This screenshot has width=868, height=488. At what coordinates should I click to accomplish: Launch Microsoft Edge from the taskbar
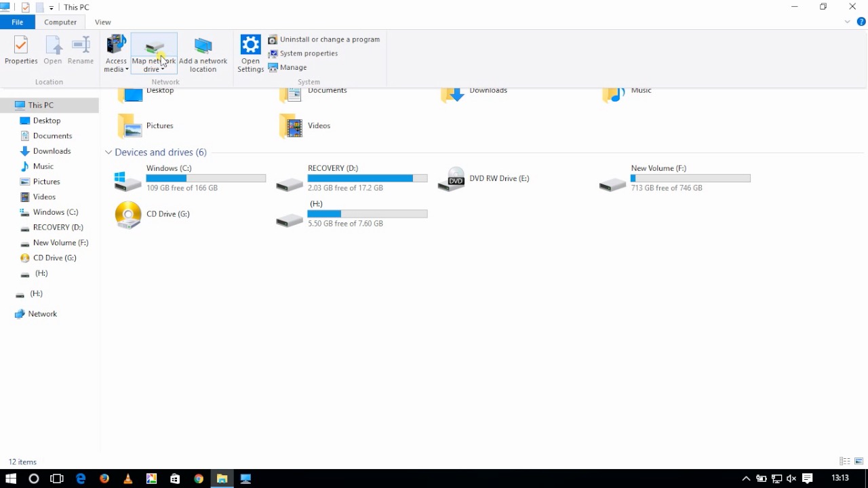point(81,479)
